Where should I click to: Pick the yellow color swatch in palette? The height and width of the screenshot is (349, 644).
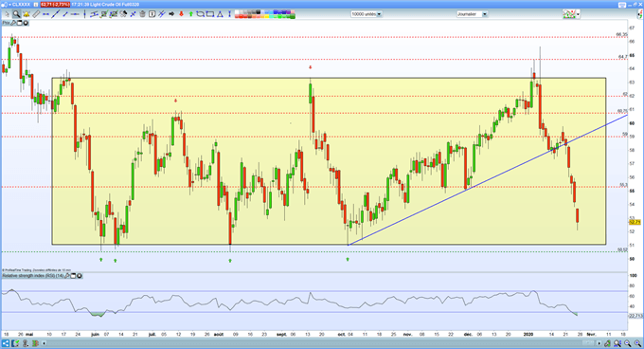(266, 16)
